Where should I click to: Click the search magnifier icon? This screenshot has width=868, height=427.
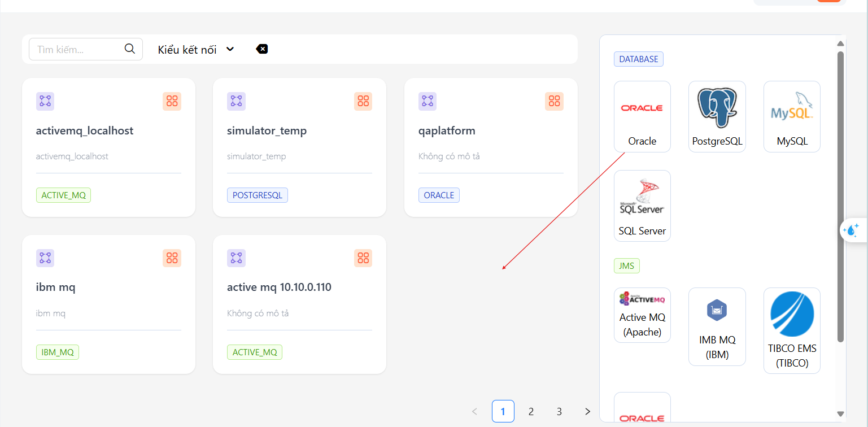pyautogui.click(x=130, y=49)
